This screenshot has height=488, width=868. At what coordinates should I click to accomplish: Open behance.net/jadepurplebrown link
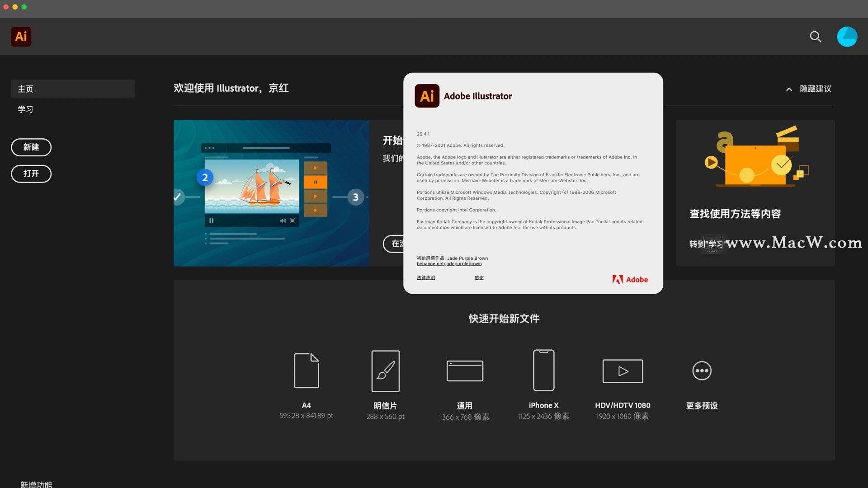pyautogui.click(x=449, y=264)
